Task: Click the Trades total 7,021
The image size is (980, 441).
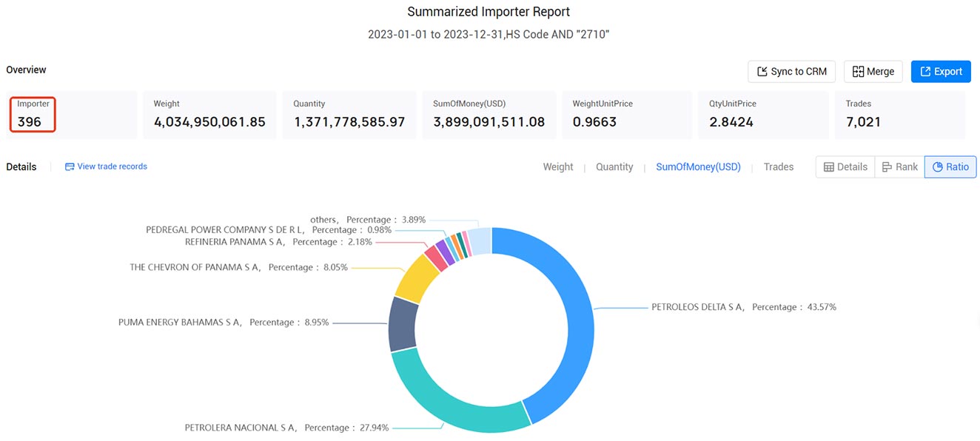Action: (x=864, y=122)
